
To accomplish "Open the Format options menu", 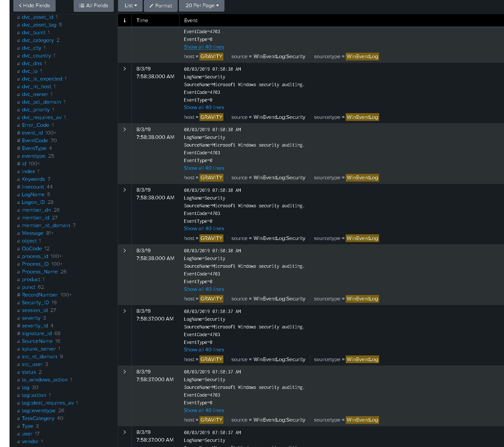I will coord(161,6).
